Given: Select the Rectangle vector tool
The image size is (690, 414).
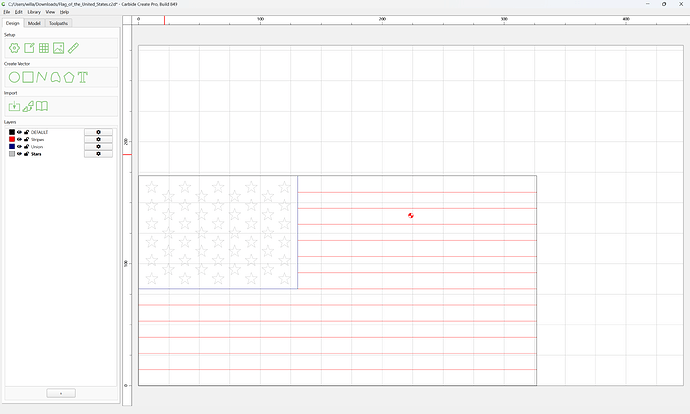Looking at the screenshot, I should click(x=28, y=77).
